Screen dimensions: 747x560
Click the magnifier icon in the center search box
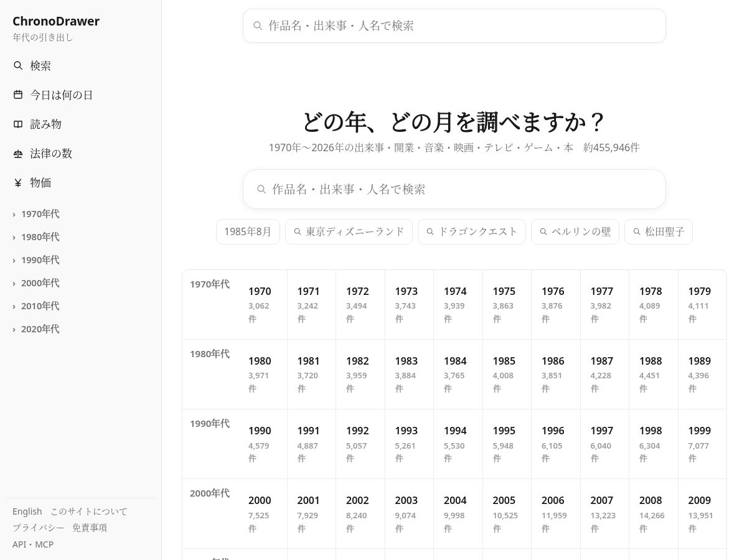[x=261, y=189]
